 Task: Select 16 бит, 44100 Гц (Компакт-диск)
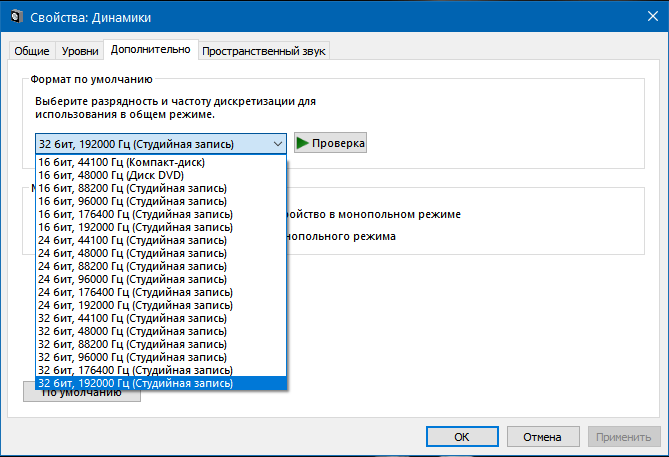[x=161, y=162]
